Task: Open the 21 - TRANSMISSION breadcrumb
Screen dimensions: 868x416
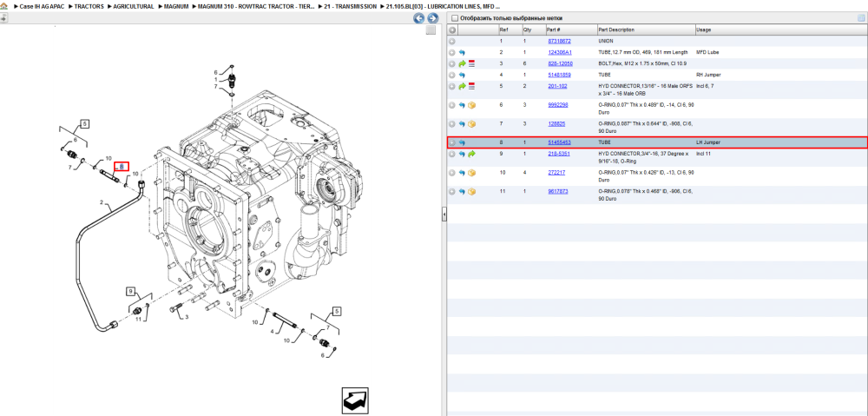Action: [352, 7]
